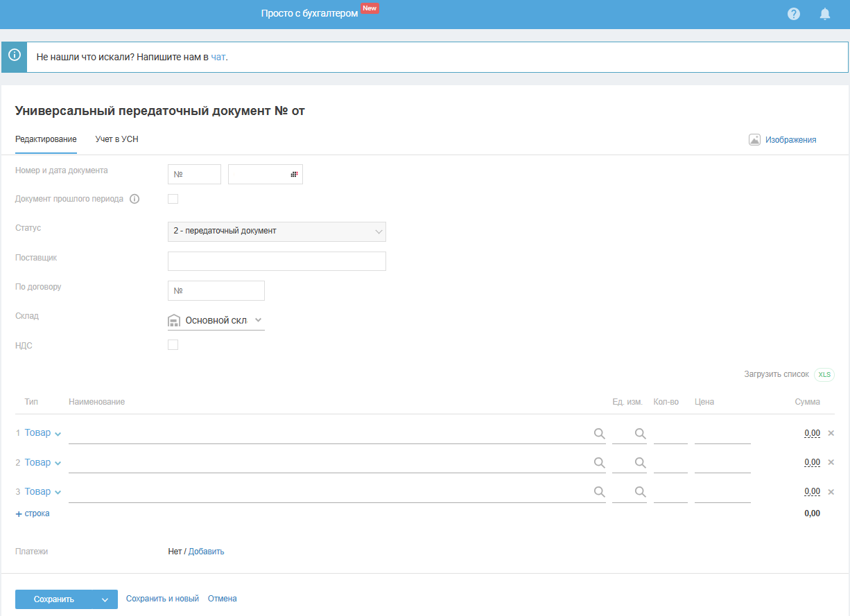This screenshot has width=850, height=616.
Task: Open the Статус dropdown
Action: [277, 231]
